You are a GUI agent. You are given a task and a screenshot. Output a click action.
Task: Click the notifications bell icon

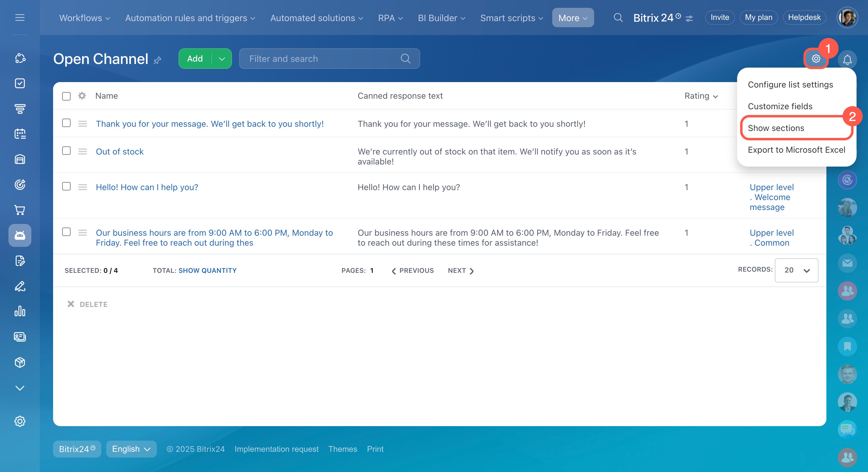coord(847,59)
